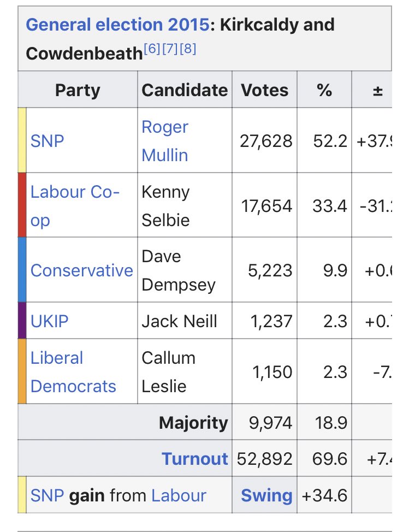Open citation reference [7]
Screen dimensions: 409x532
pyautogui.click(x=170, y=49)
